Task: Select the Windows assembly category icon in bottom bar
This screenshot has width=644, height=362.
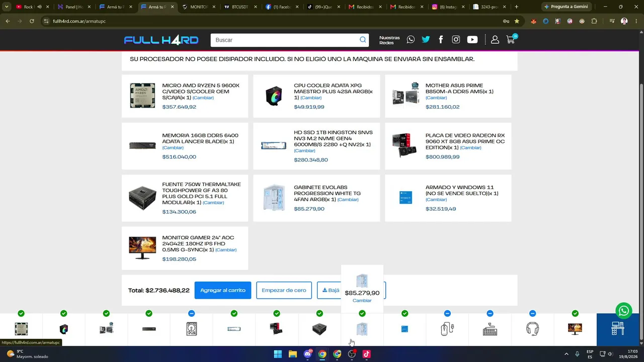Action: (x=405, y=329)
